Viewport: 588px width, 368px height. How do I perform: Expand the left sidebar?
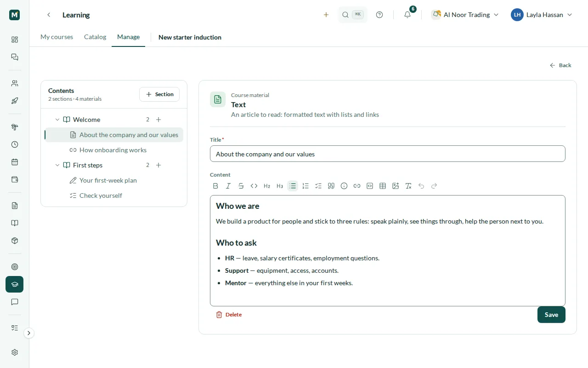click(29, 333)
